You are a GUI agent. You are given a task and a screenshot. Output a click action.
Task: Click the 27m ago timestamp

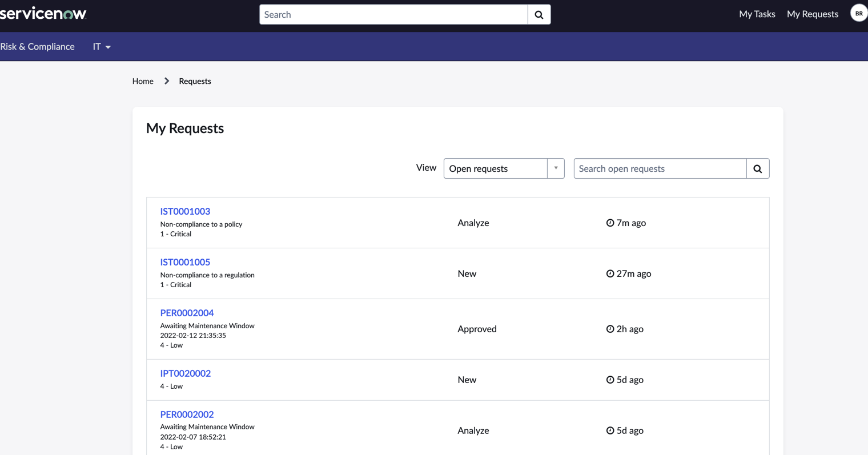pyautogui.click(x=634, y=273)
